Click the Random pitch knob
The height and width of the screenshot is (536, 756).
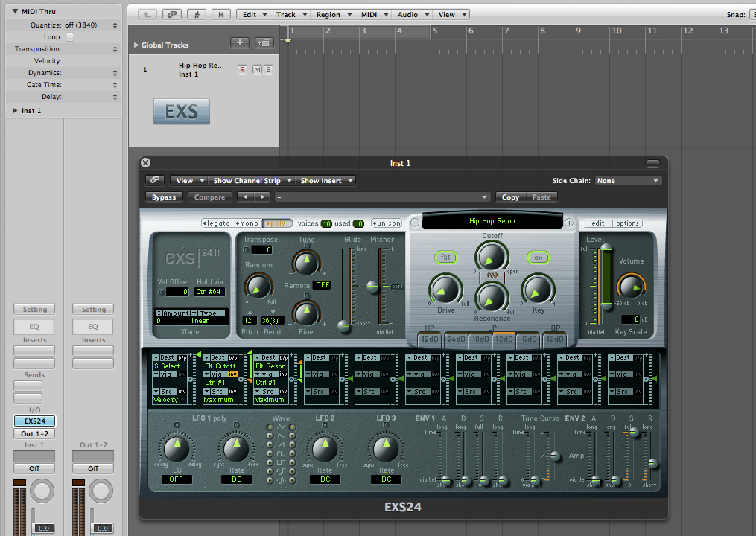coord(258,287)
